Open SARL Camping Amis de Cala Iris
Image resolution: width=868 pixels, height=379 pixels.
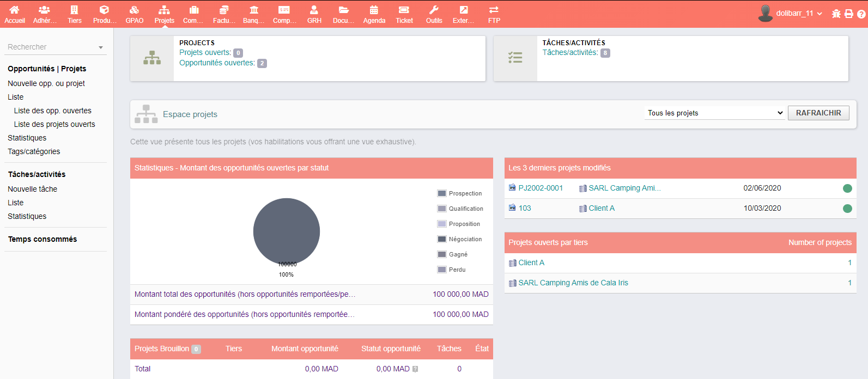click(x=573, y=283)
